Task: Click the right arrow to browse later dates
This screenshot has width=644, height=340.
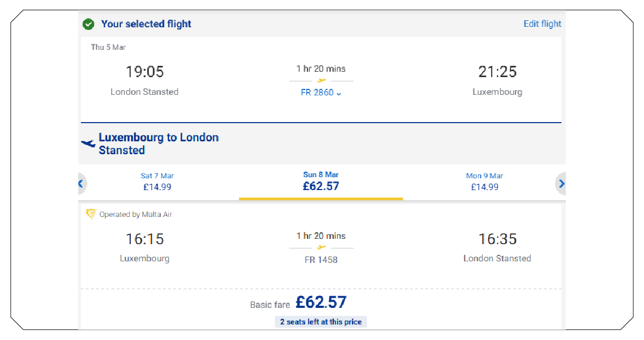Action: click(561, 184)
